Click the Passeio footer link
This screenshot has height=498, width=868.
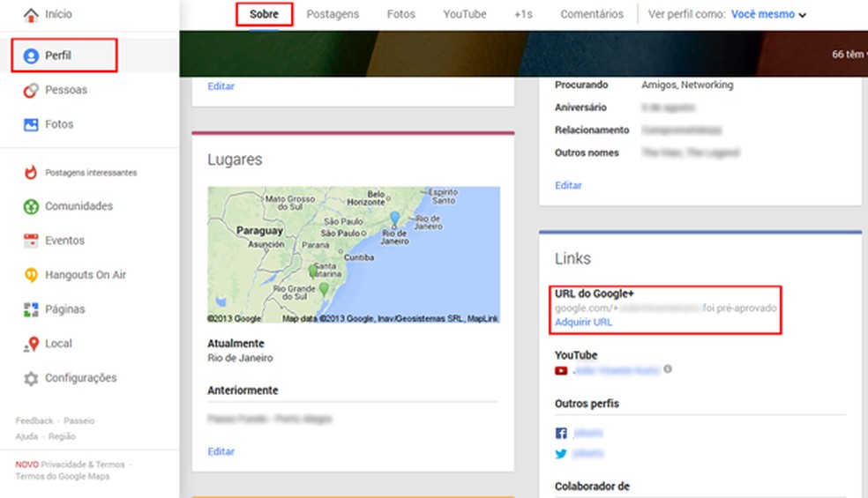[79, 421]
